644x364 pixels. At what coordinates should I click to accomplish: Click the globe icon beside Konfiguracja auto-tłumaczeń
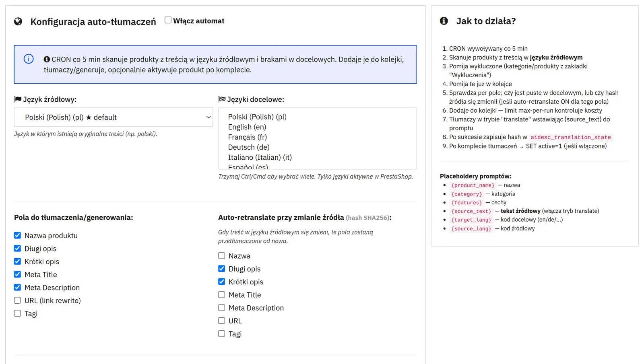pos(18,21)
